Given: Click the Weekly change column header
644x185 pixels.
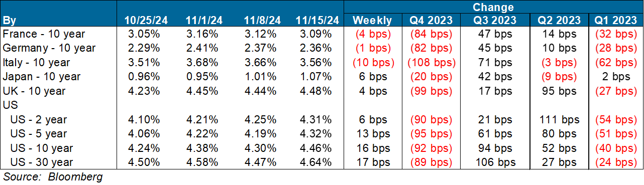Looking at the screenshot, I should pos(372,20).
